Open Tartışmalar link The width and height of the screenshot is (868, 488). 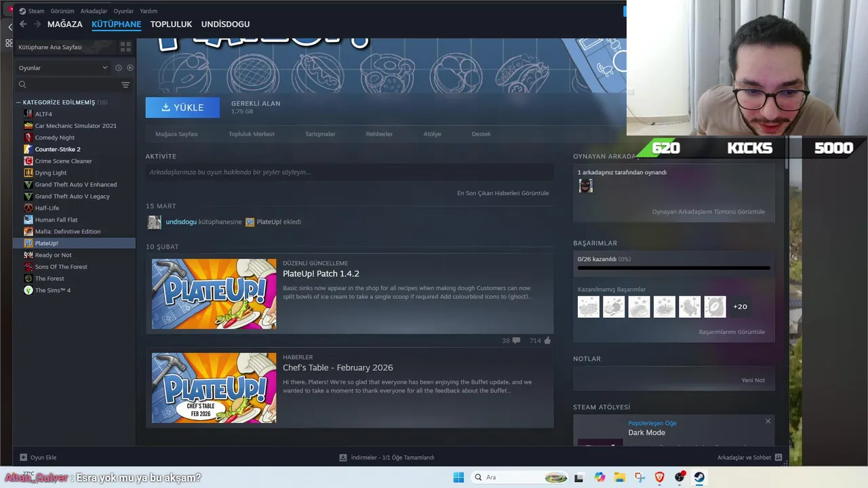[x=320, y=134]
